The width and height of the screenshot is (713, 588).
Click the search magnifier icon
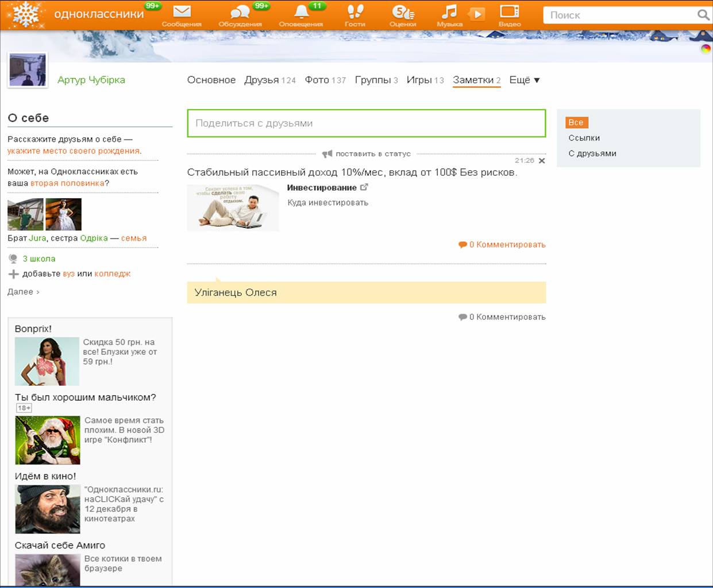tap(703, 15)
